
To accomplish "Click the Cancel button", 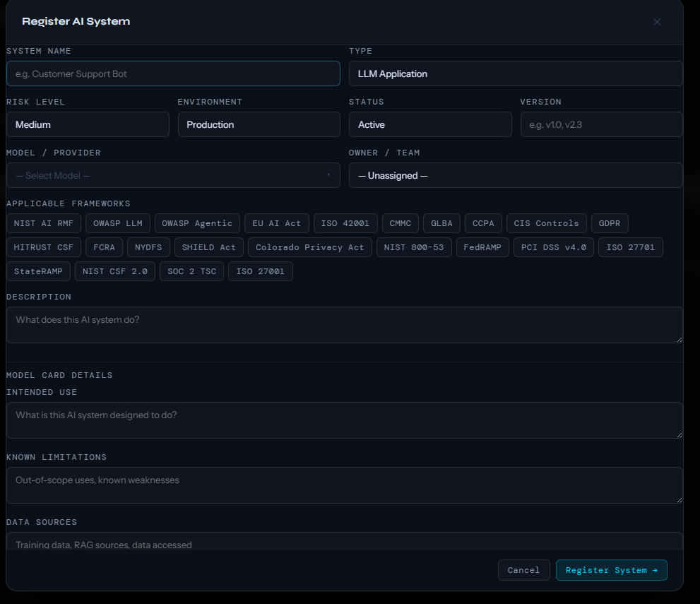I will (523, 570).
